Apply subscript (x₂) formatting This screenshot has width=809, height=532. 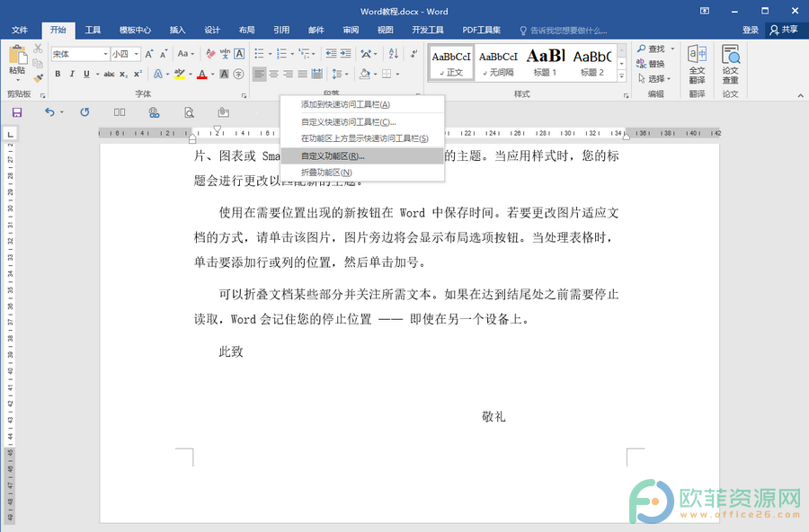click(x=123, y=75)
